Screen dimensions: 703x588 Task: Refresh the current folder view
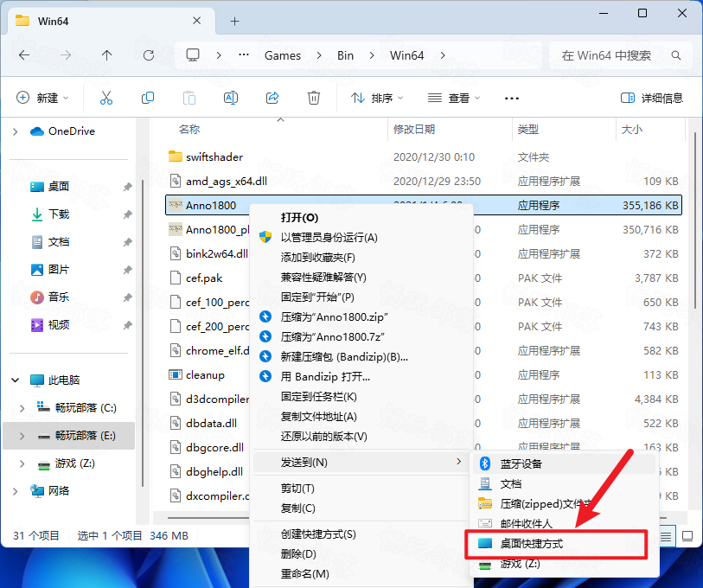pos(149,55)
